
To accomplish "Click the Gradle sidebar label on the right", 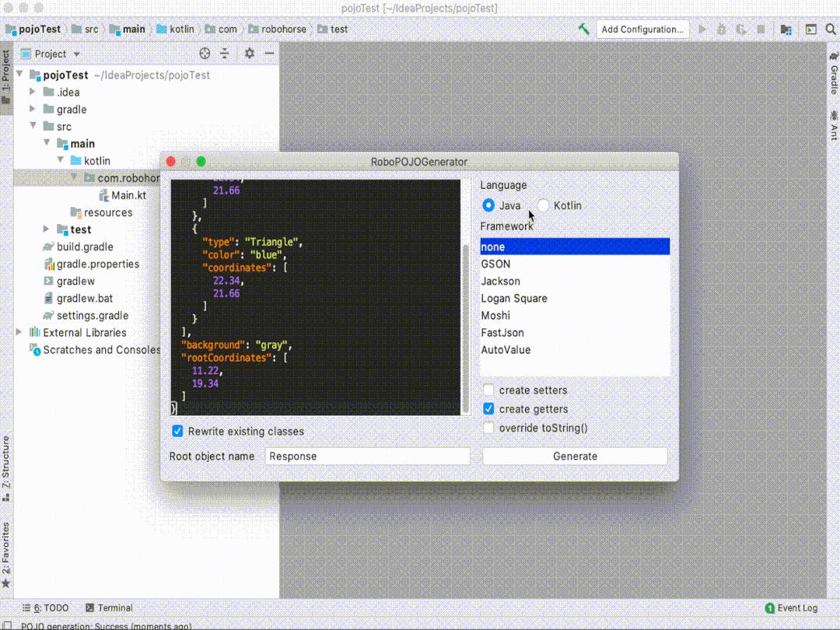I will click(834, 76).
